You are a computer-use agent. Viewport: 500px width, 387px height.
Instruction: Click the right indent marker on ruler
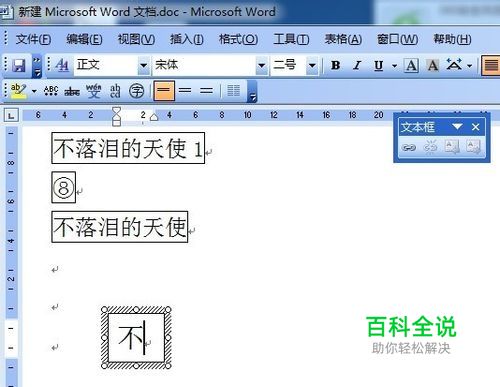[154, 117]
